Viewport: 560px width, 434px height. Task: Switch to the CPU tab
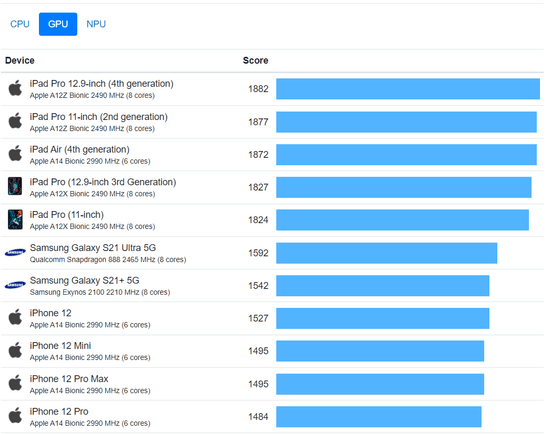click(x=20, y=24)
